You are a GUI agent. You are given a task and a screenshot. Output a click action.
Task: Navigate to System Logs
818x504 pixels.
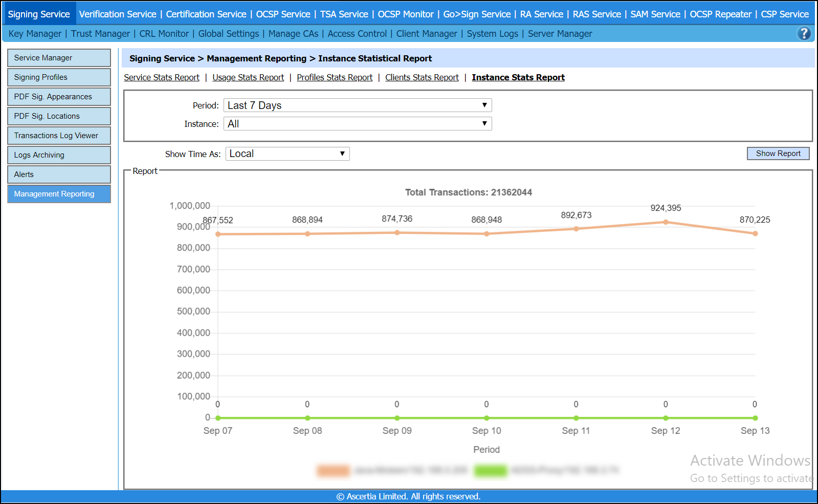point(492,34)
